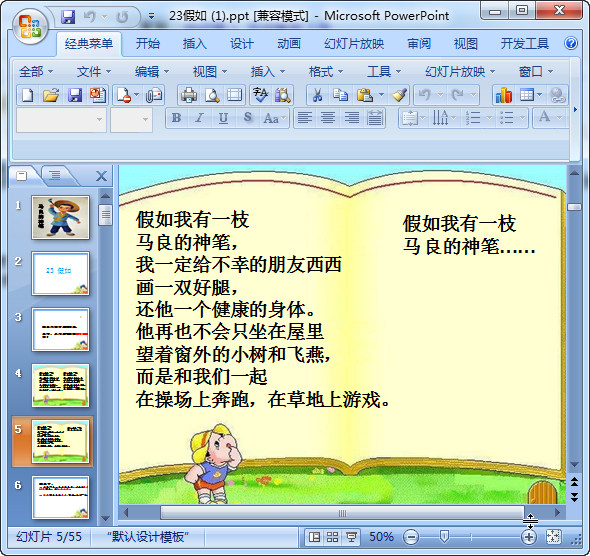Image resolution: width=590 pixels, height=556 pixels.
Task: Expand the font name combo box
Action: (x=99, y=120)
